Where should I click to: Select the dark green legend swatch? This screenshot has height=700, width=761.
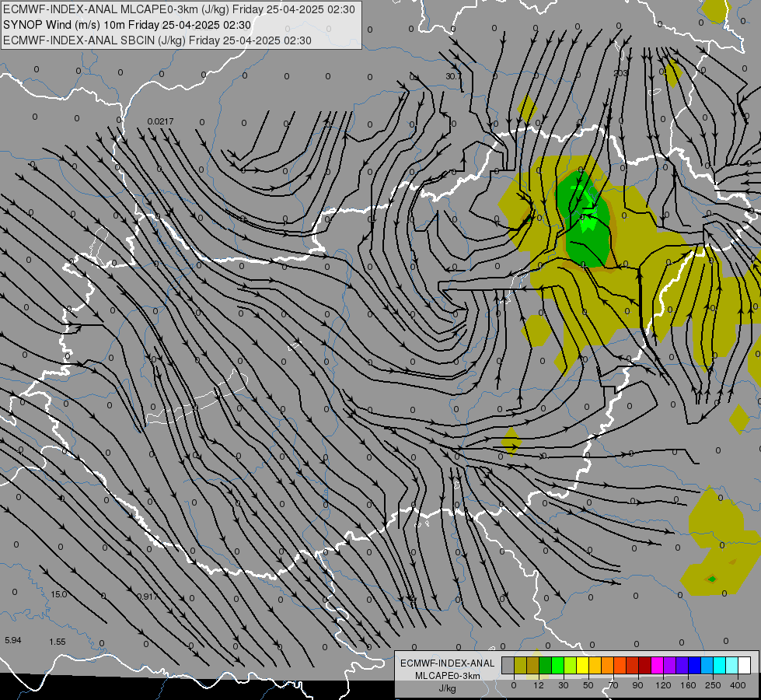[x=546, y=665]
